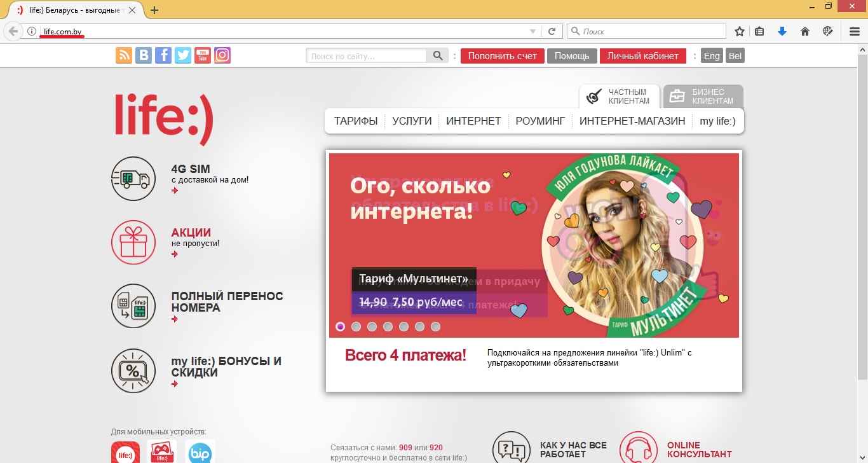This screenshot has height=463, width=868.
Task: Switch site language to Bel
Action: click(x=735, y=55)
